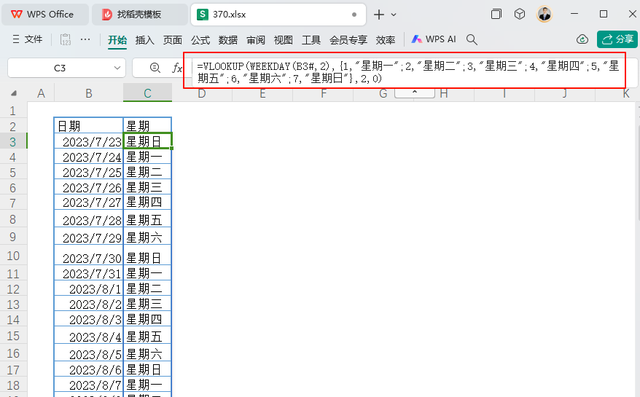The width and height of the screenshot is (640, 397).
Task: Click the paste clipboard icon in toolbar
Action: 65,39
